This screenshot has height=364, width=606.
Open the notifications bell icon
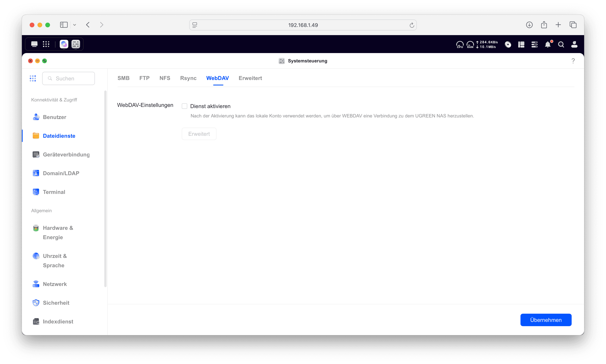pyautogui.click(x=548, y=44)
